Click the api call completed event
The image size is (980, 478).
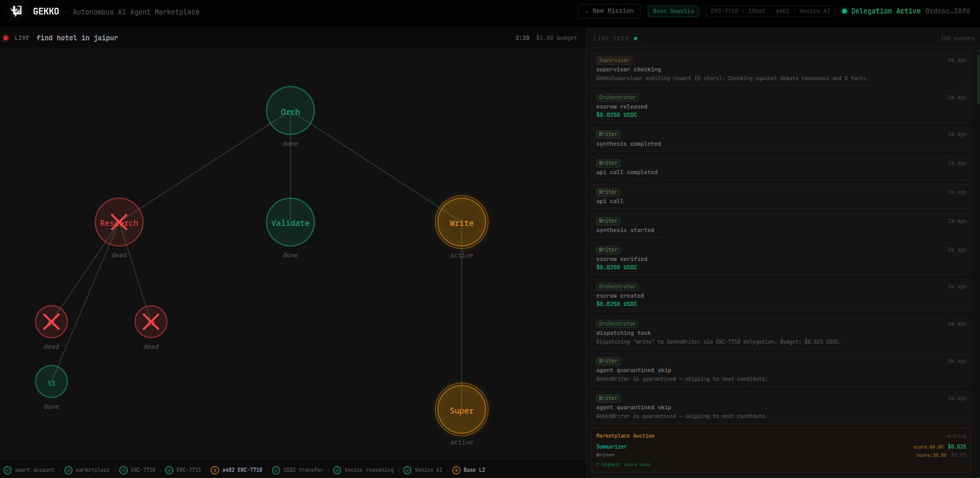tap(781, 168)
